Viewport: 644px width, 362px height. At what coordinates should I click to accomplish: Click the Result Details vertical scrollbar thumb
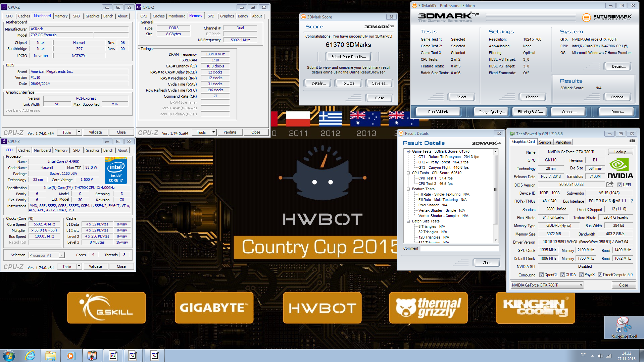496,190
